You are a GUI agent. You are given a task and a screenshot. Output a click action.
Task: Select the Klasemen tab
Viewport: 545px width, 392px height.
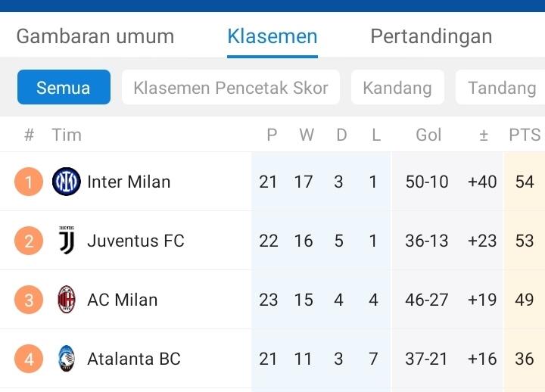click(272, 36)
